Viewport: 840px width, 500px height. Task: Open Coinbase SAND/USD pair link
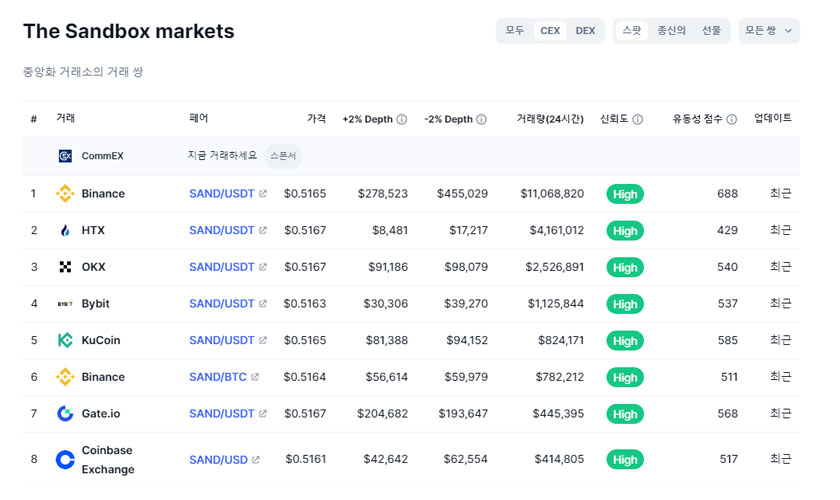(219, 460)
